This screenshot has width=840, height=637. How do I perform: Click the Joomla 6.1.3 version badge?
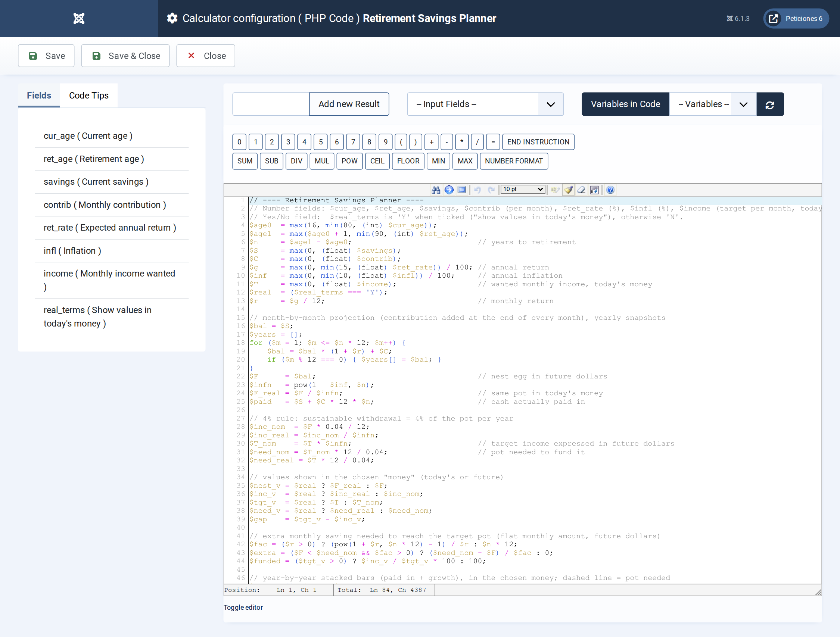[738, 18]
